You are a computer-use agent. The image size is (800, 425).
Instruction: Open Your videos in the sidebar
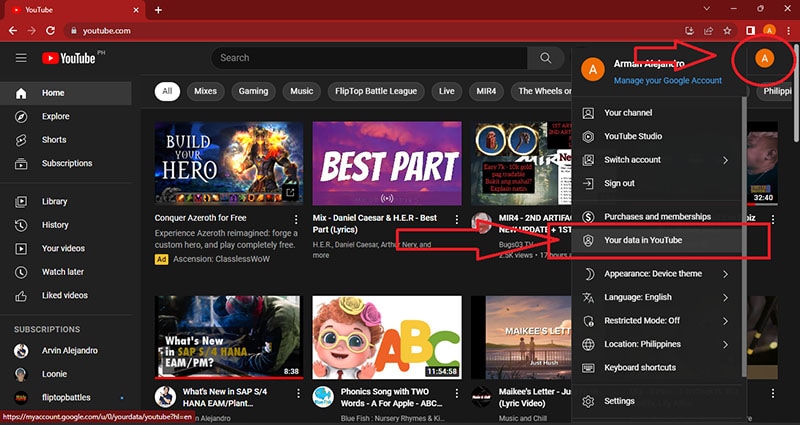(66, 248)
